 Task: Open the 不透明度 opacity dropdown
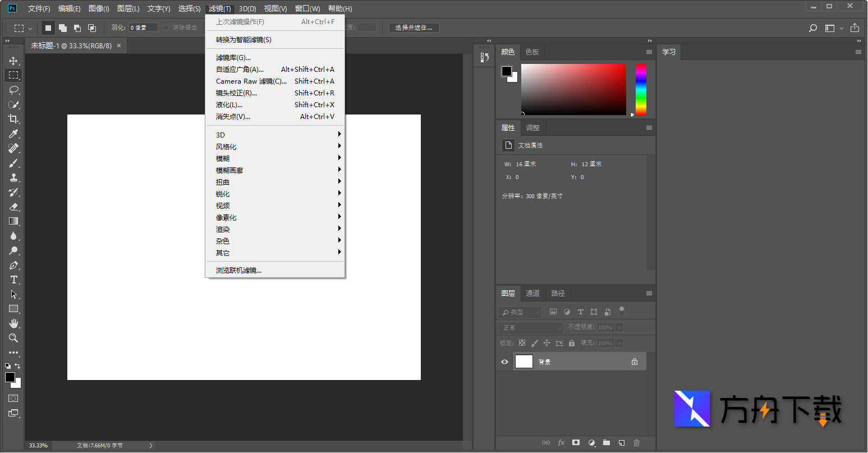619,327
